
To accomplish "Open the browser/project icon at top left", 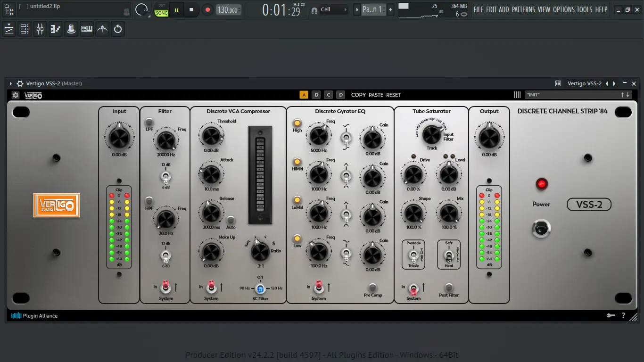I will pyautogui.click(x=9, y=9).
